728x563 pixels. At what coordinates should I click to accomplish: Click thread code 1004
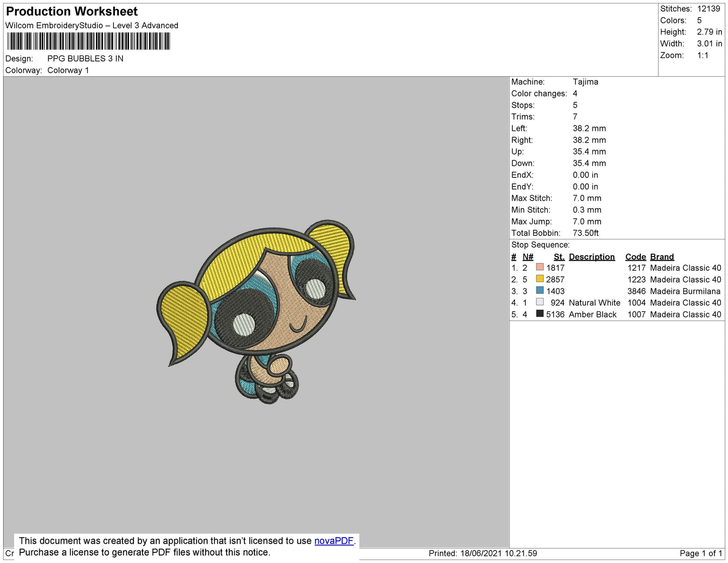(636, 302)
